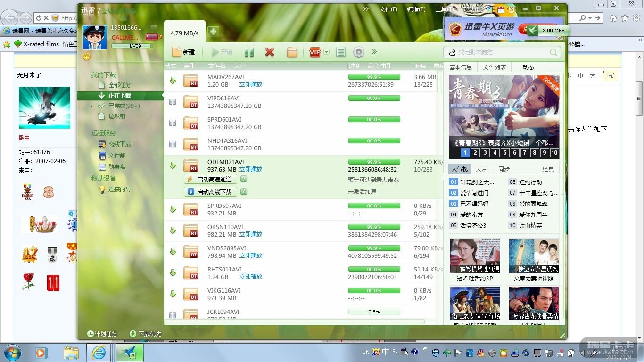Expand the 已完成(99+) tree node arrow
The height and width of the screenshot is (362, 644).
pyautogui.click(x=91, y=107)
